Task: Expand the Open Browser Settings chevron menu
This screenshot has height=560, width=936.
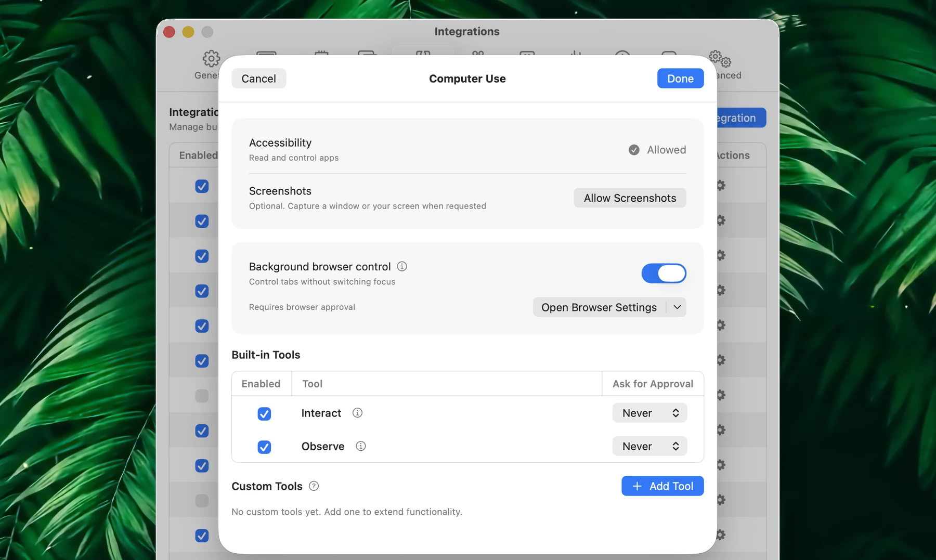Action: click(677, 307)
